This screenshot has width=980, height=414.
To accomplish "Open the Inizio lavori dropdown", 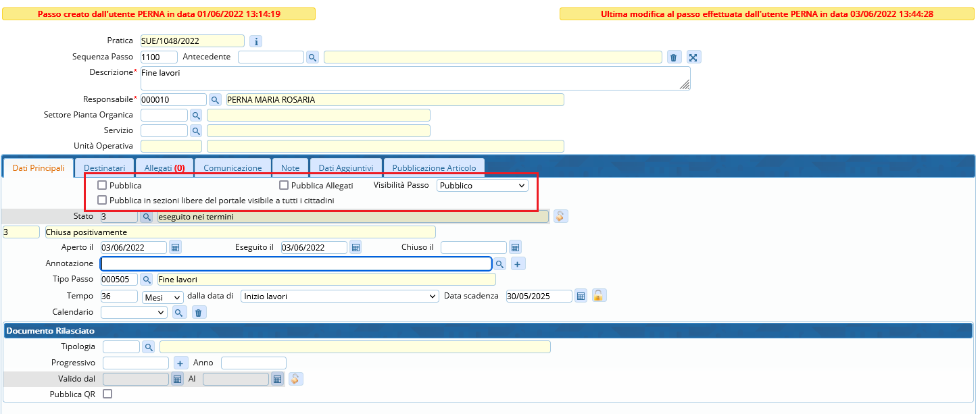I will 340,296.
